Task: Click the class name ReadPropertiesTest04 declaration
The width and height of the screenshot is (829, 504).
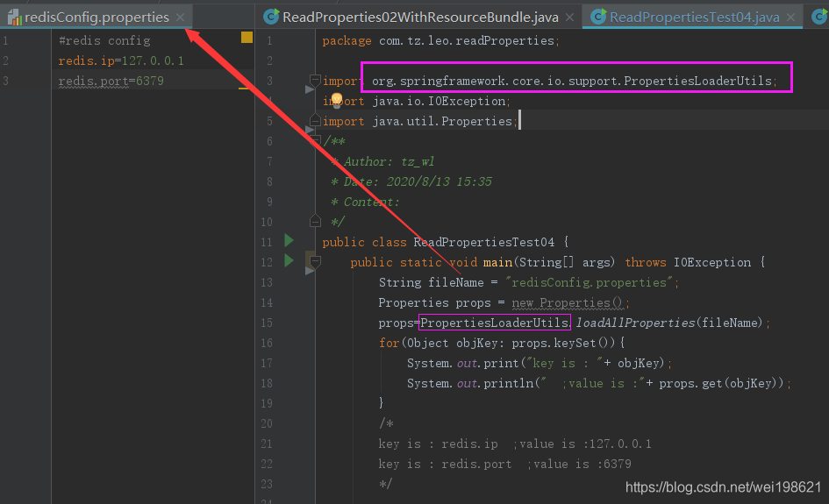Action: [x=483, y=242]
